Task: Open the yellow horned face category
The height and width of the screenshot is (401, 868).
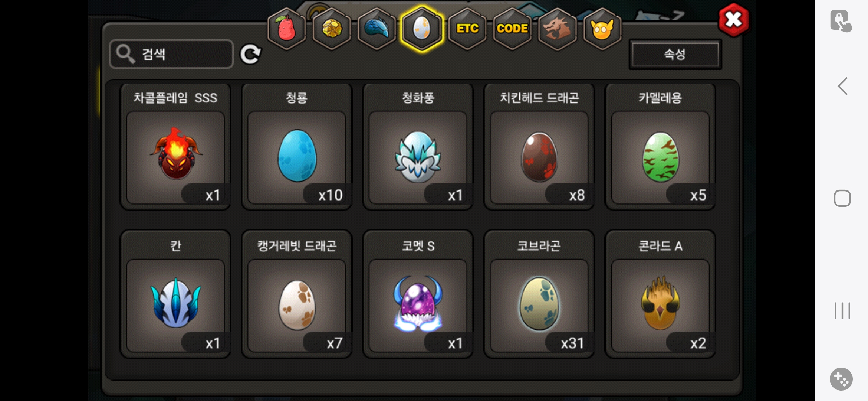Action: (x=602, y=29)
